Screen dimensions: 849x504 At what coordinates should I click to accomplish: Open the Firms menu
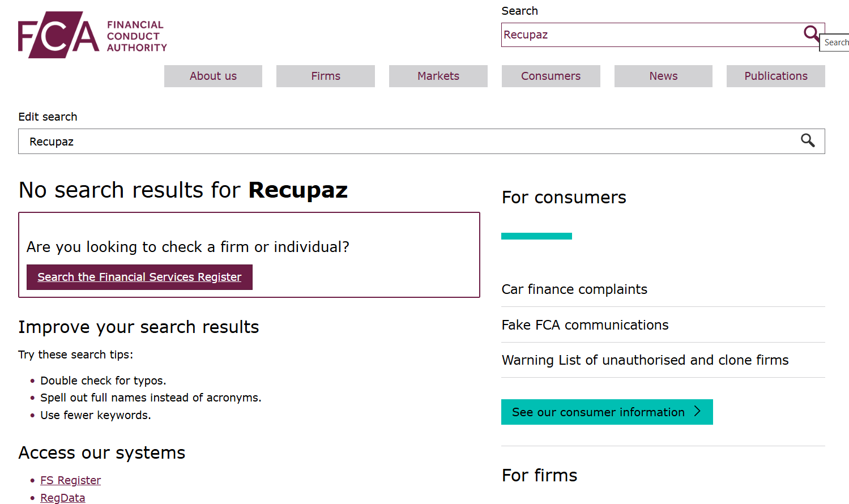click(x=325, y=76)
